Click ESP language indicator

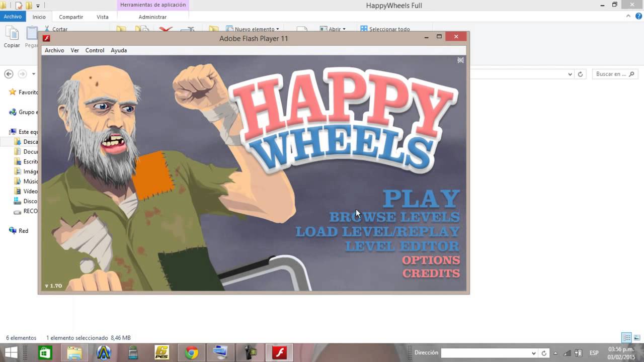pyautogui.click(x=594, y=353)
